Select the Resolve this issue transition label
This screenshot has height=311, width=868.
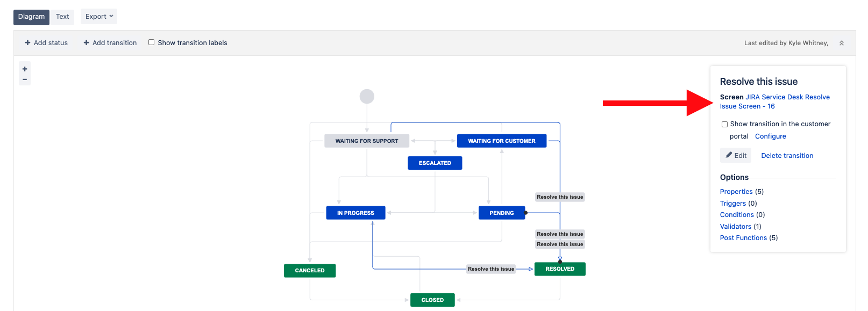[490, 269]
